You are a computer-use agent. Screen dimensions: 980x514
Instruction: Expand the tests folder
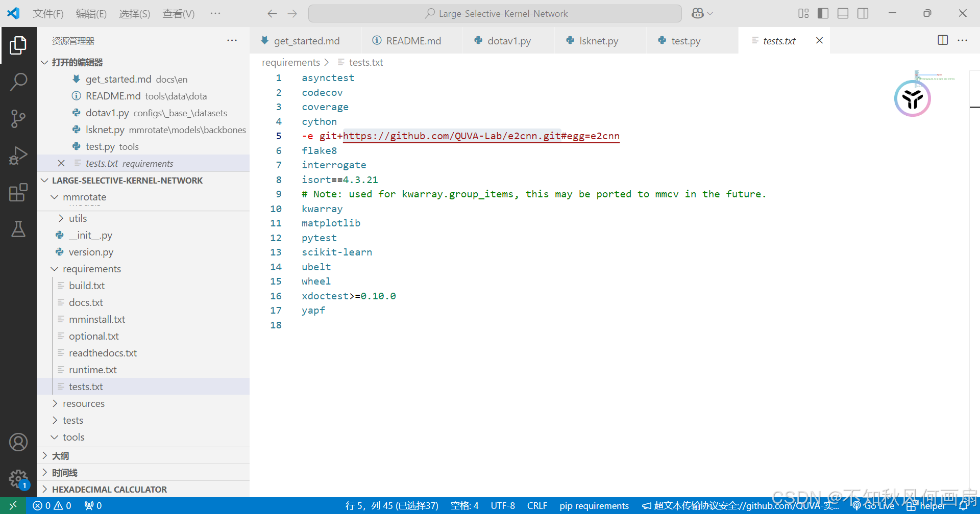click(143, 420)
